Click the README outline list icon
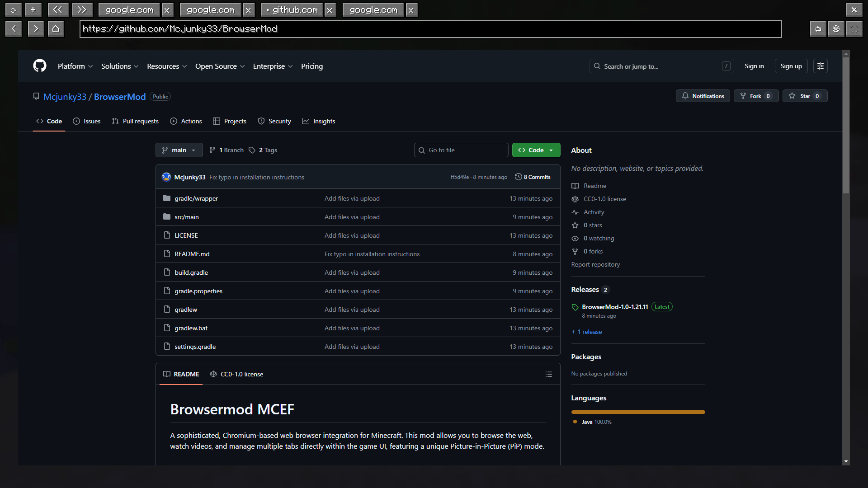The height and width of the screenshot is (488, 868). (x=548, y=374)
